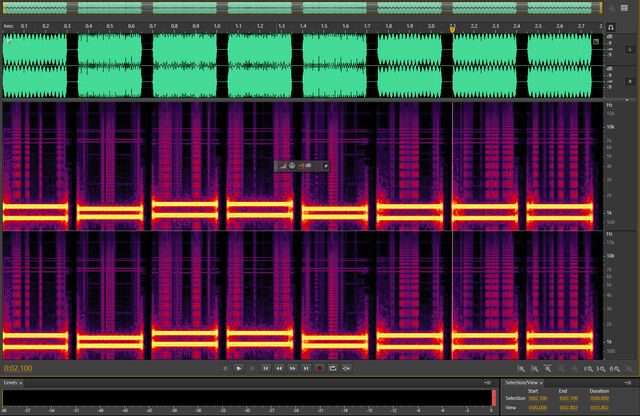Click the yellow playhead marker on ruler
The width and height of the screenshot is (640, 416).
452,30
